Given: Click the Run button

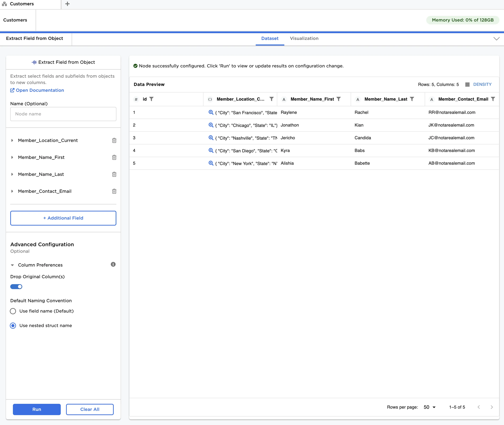Looking at the screenshot, I should pos(37,409).
